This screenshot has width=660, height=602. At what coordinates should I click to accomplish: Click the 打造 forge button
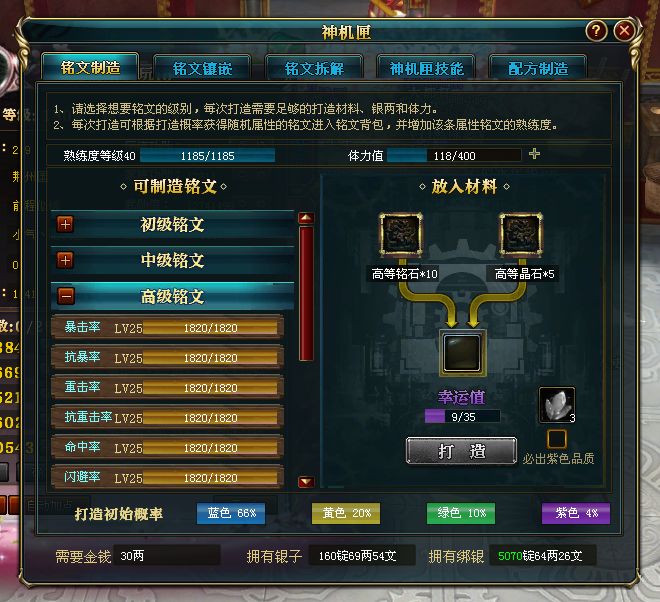[x=461, y=451]
